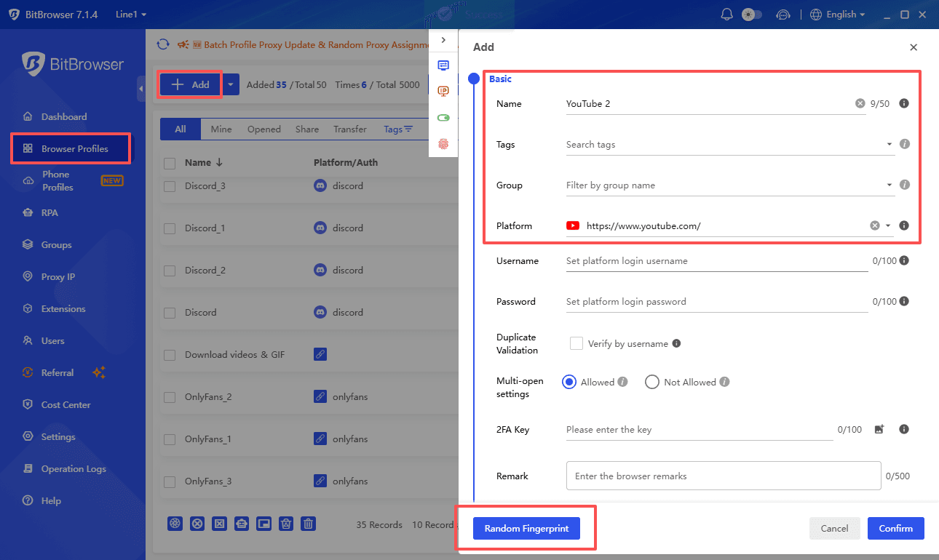
Task: Open dropdown arrow next to Add
Action: coord(231,84)
